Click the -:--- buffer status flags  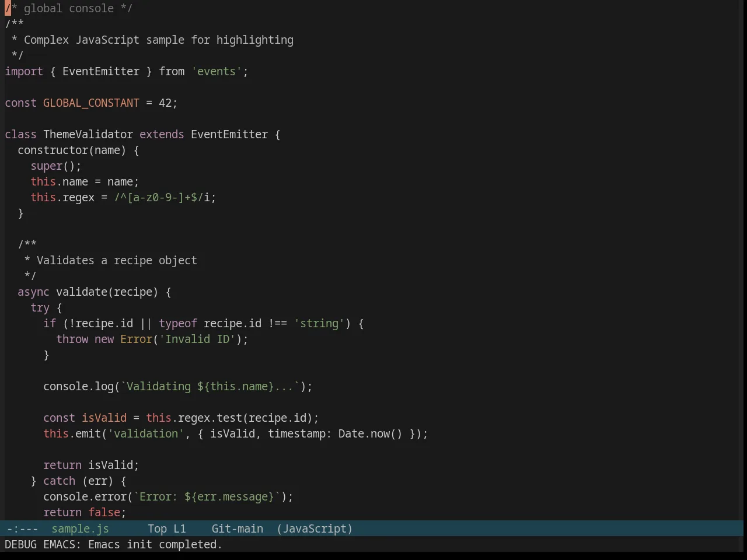pos(22,528)
